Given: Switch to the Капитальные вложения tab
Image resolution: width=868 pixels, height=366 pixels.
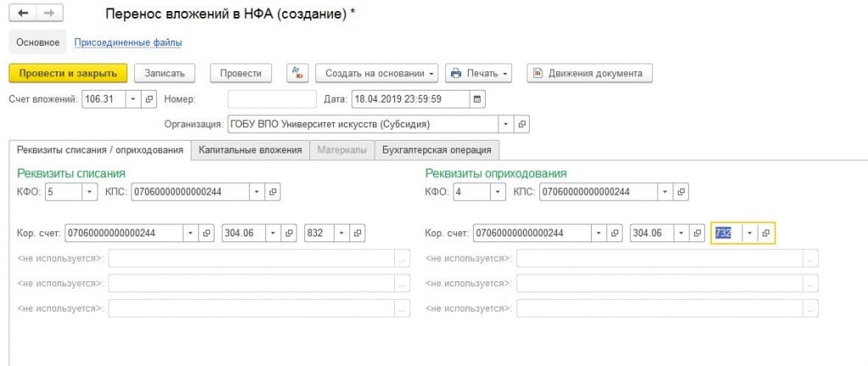Looking at the screenshot, I should (x=250, y=150).
